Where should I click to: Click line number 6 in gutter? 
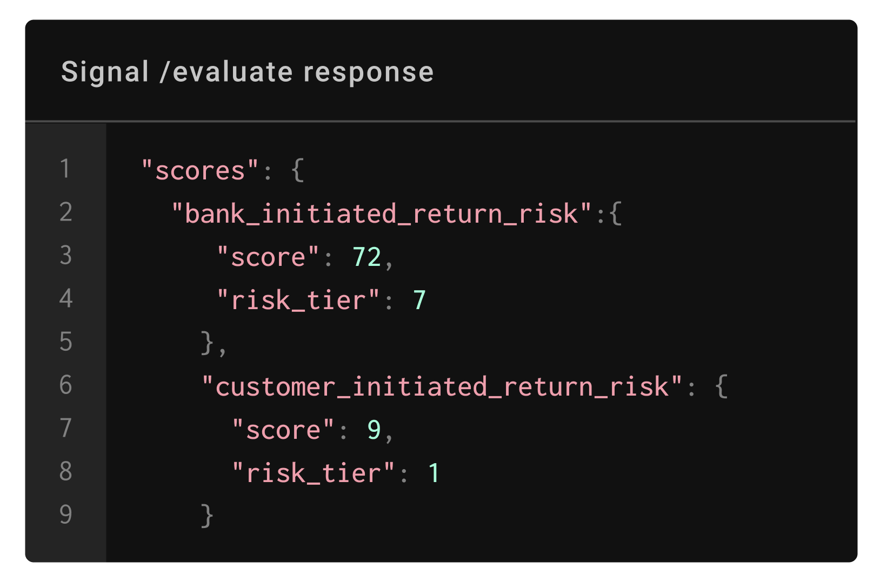tap(65, 385)
